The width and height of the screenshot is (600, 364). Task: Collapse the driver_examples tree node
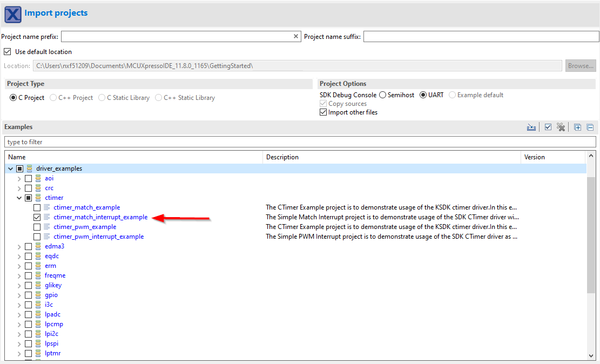(11, 168)
